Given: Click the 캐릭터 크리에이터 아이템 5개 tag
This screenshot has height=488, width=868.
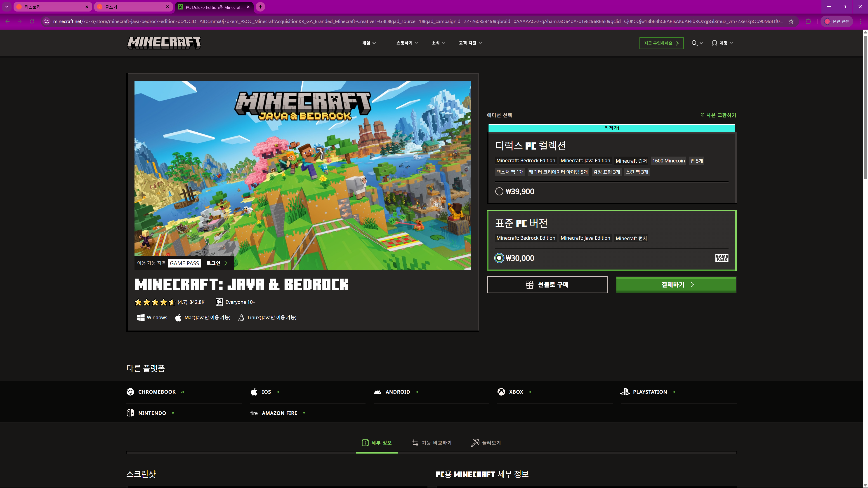Looking at the screenshot, I should (x=558, y=172).
